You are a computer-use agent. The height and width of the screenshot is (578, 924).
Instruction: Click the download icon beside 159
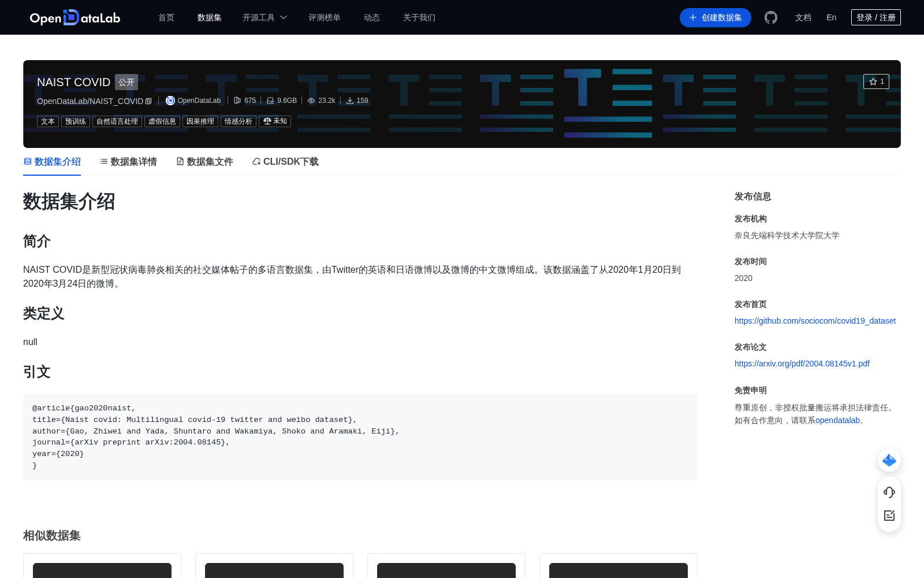click(350, 101)
